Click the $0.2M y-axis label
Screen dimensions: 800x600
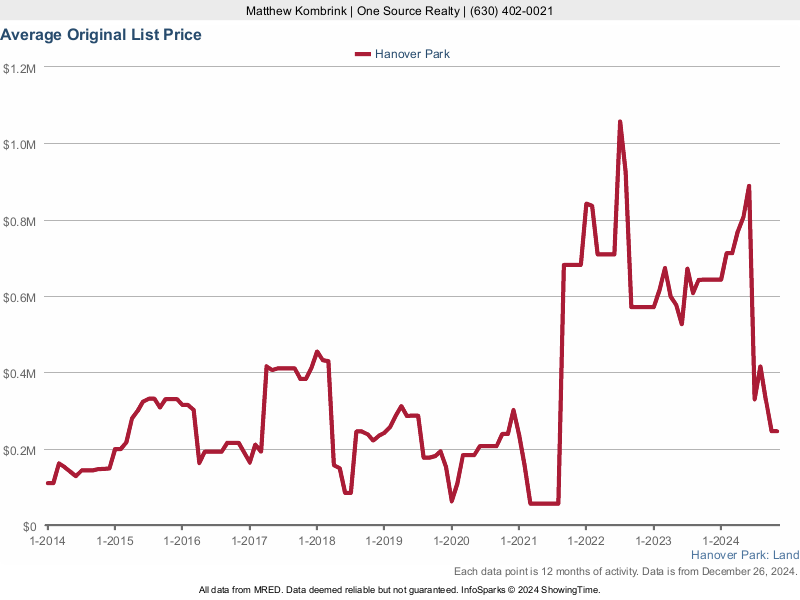[20, 450]
